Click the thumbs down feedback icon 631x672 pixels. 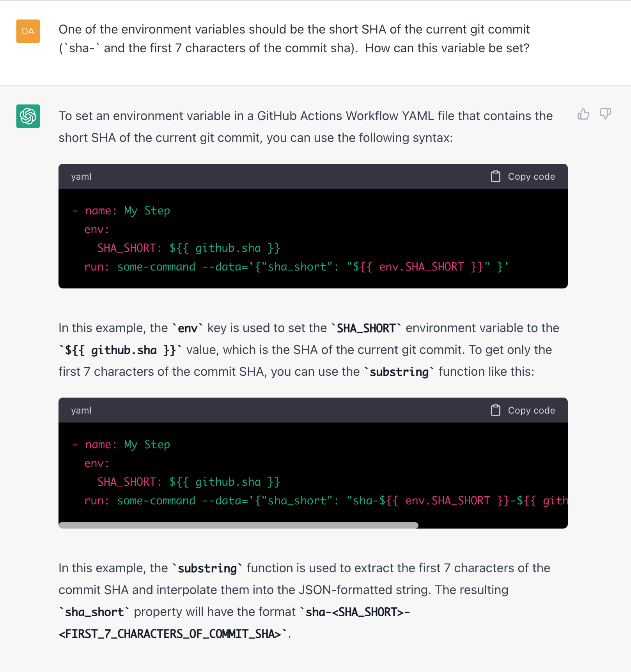[x=605, y=114]
